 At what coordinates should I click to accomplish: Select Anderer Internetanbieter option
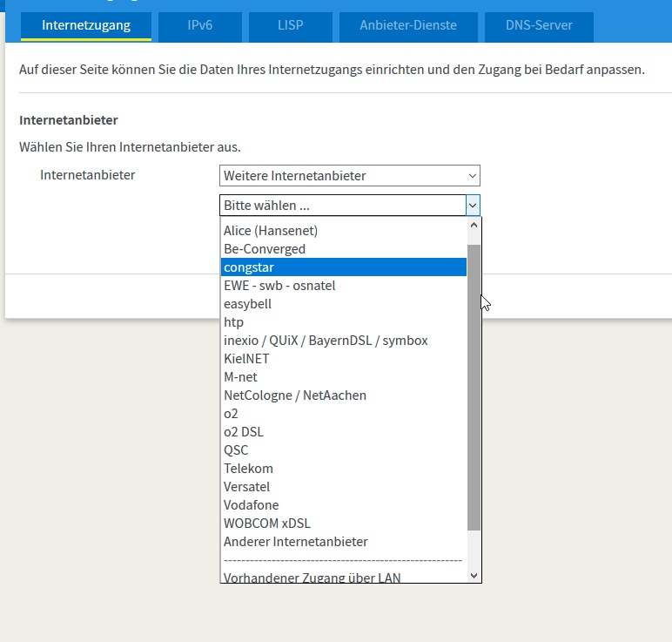[x=344, y=542]
